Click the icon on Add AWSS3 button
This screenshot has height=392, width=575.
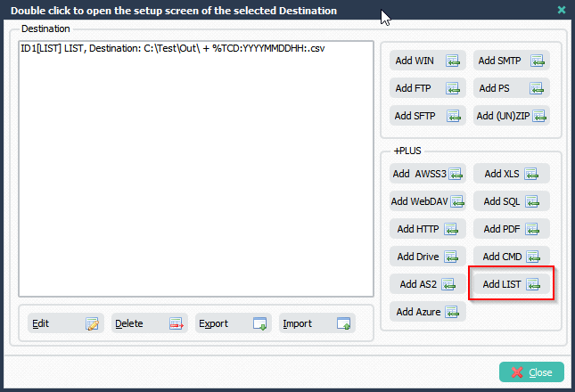coord(456,174)
